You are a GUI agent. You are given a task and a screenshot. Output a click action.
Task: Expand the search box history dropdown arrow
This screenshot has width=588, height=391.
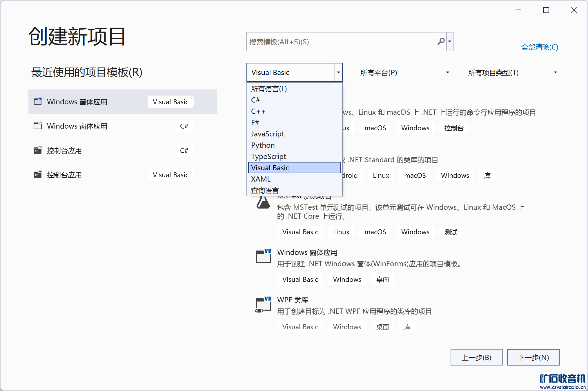coord(450,42)
